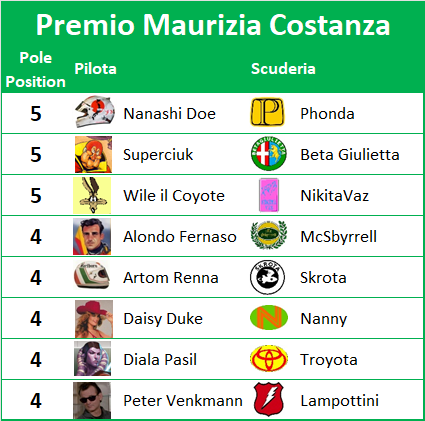Select Daisy Duke's photo with red hat

(94, 319)
